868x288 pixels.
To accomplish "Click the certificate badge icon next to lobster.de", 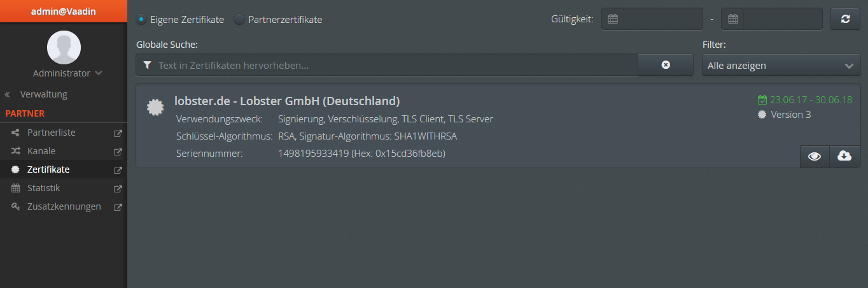I will (155, 108).
